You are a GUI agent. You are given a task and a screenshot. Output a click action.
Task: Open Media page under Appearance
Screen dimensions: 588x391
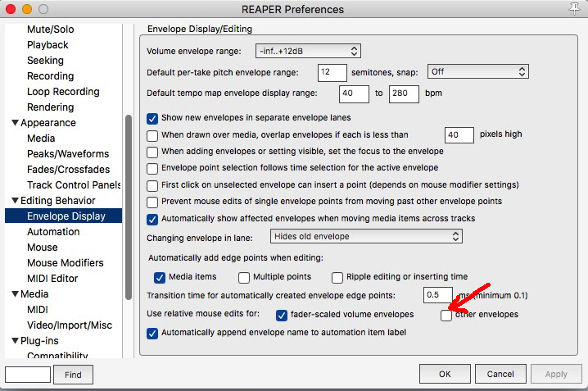(x=41, y=139)
